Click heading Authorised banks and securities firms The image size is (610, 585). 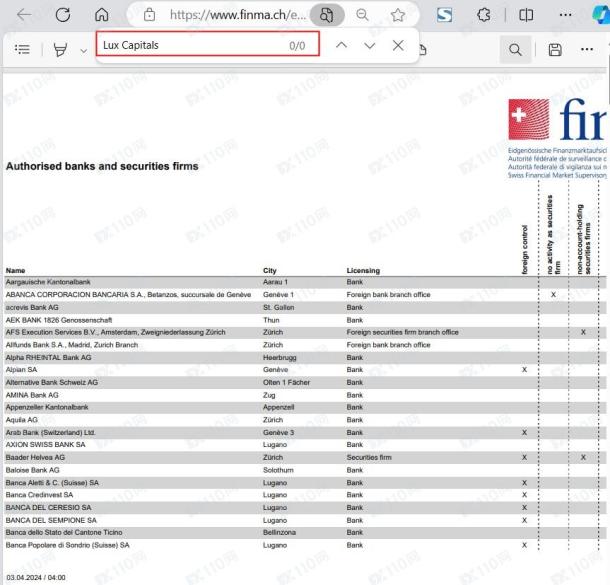point(102,166)
